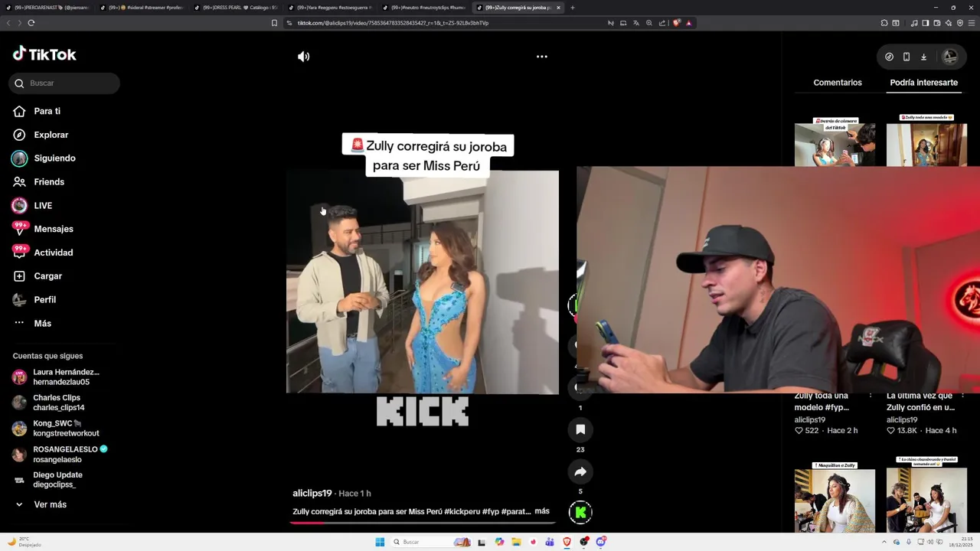Click the phone app icon in top-right pill
Screen dimensions: 980x551
[906, 57]
